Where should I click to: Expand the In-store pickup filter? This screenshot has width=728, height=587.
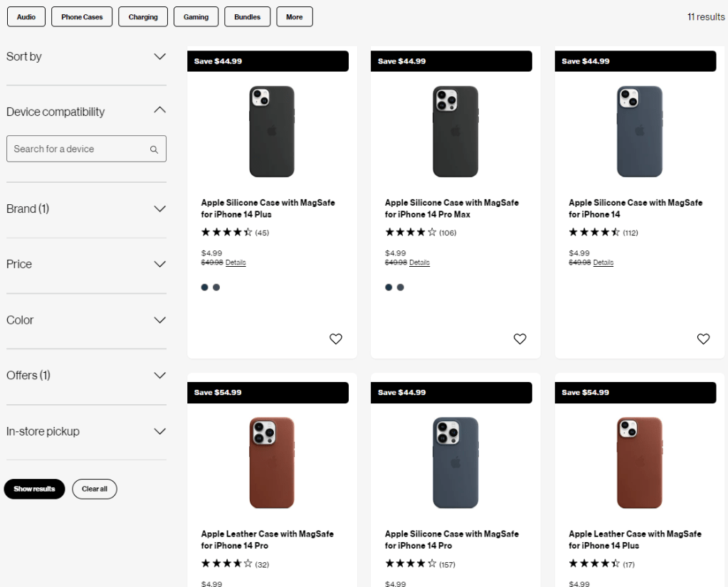[159, 431]
